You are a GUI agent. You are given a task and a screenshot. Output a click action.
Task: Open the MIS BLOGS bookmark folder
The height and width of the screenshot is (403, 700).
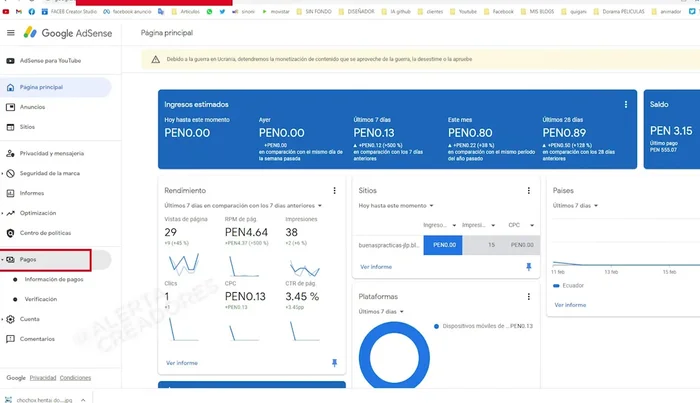tap(537, 12)
